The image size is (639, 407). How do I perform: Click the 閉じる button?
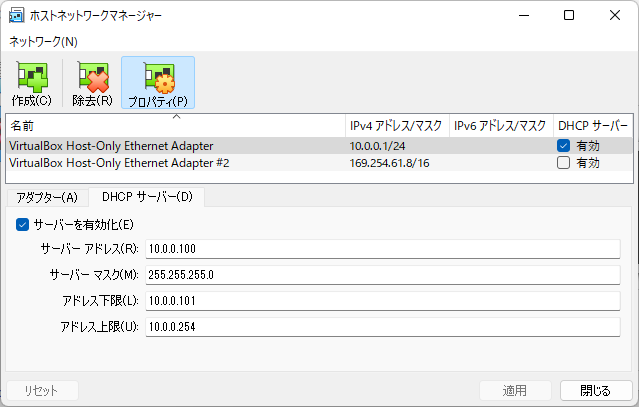click(596, 390)
